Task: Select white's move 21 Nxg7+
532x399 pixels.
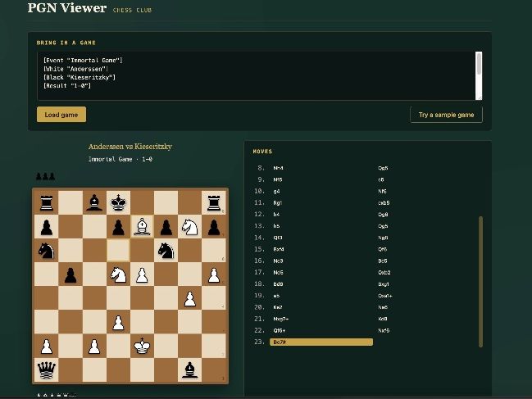Action: pyautogui.click(x=321, y=319)
